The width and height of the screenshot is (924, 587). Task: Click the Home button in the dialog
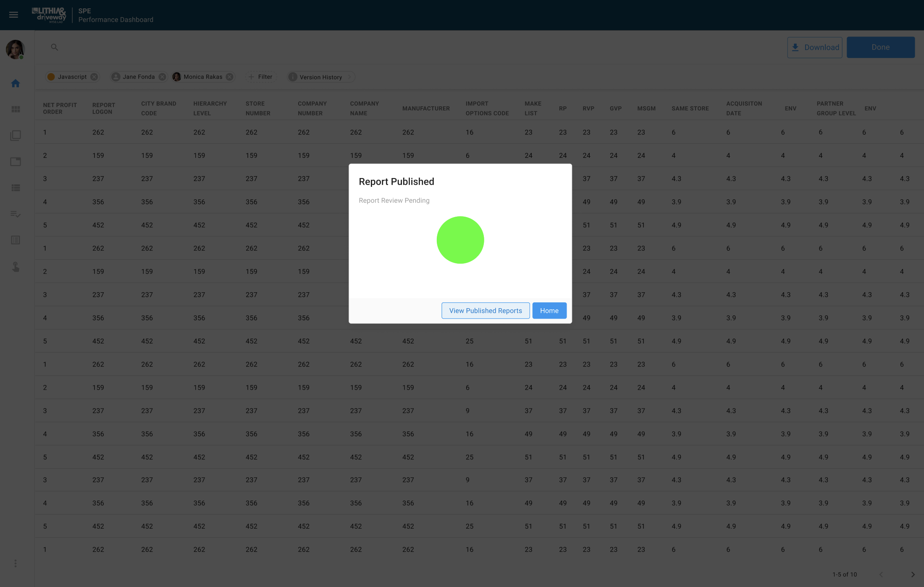coord(549,310)
